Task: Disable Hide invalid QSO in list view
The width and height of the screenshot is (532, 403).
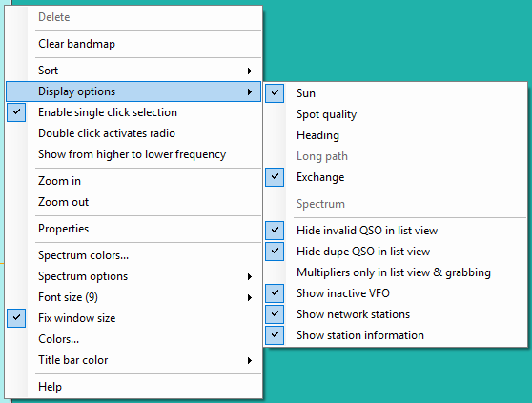Action: (x=396, y=231)
